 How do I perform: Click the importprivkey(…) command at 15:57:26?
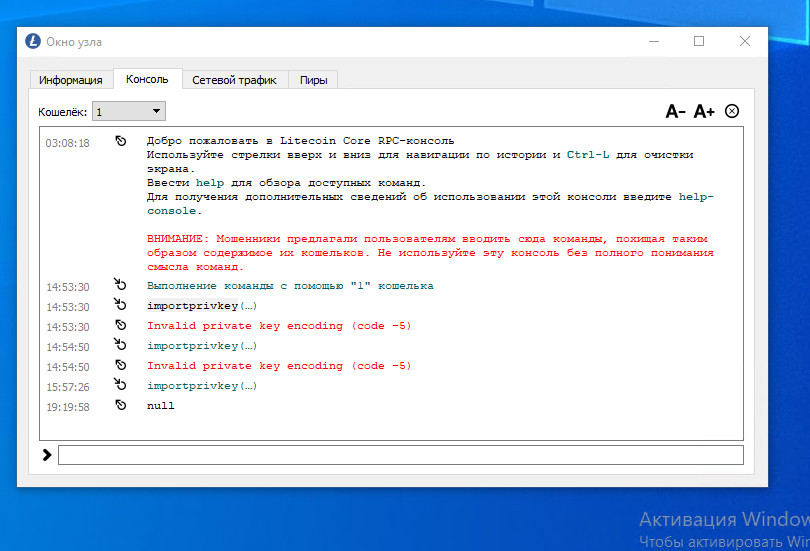(202, 386)
